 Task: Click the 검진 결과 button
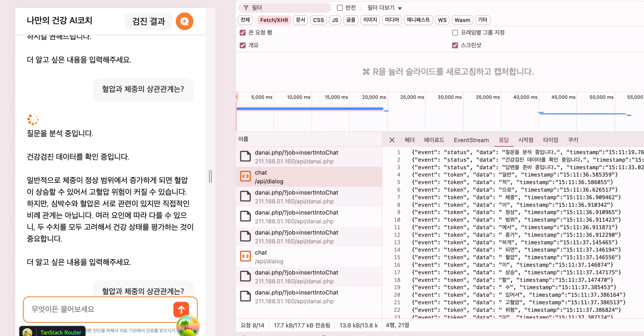click(148, 21)
